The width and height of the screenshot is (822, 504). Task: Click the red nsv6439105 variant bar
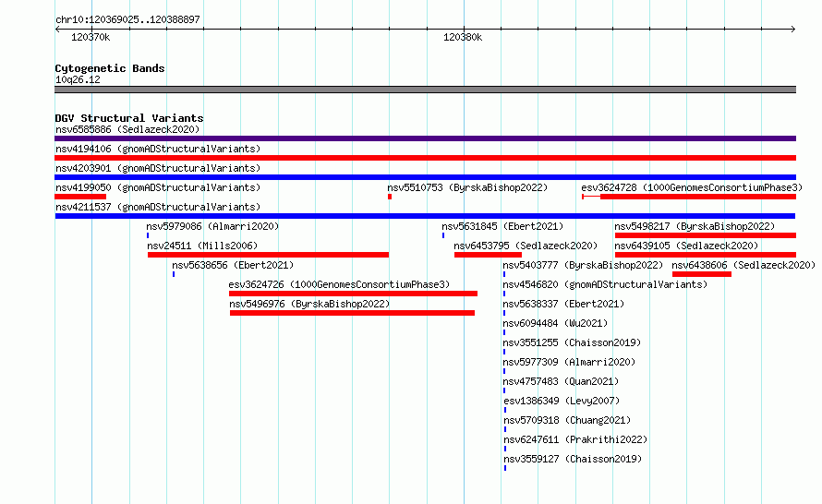(706, 255)
